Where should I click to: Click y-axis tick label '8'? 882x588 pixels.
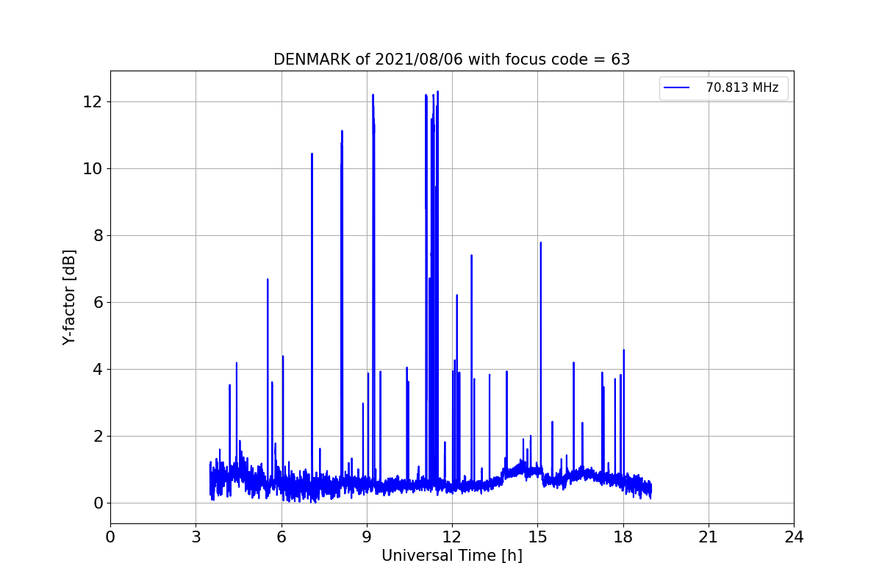tap(97, 236)
